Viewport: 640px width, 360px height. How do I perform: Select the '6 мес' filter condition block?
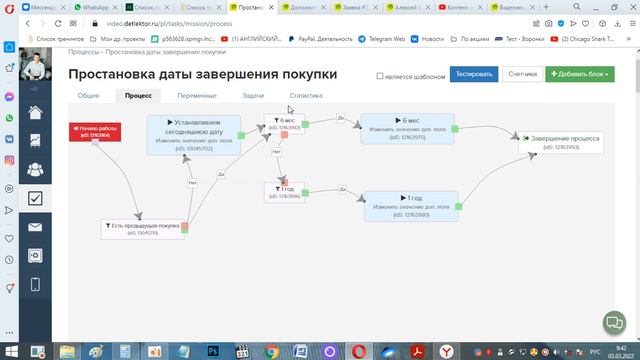tap(284, 124)
